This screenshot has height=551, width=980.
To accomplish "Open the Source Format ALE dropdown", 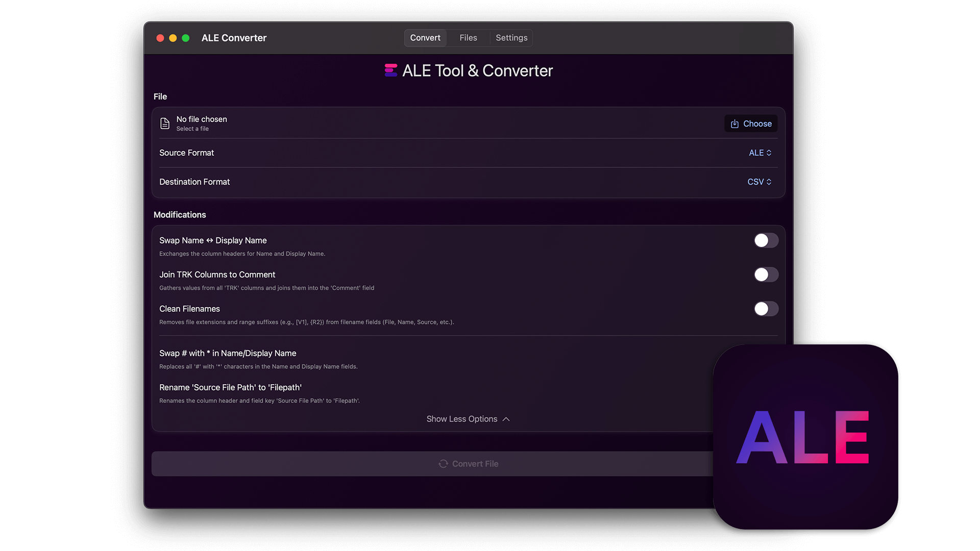I will coord(759,153).
